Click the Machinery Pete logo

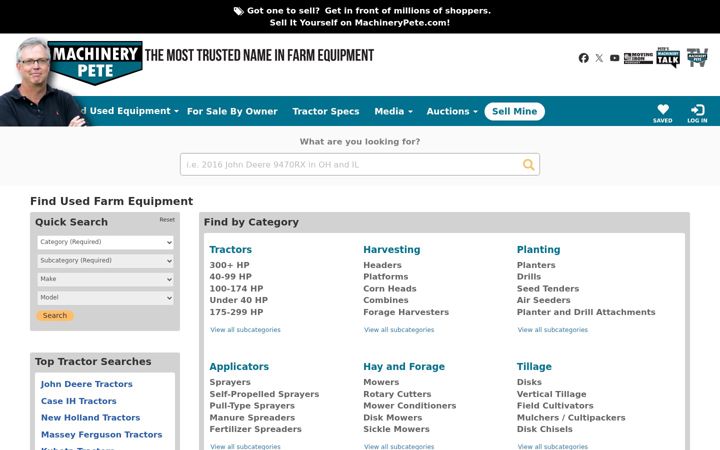coord(95,63)
